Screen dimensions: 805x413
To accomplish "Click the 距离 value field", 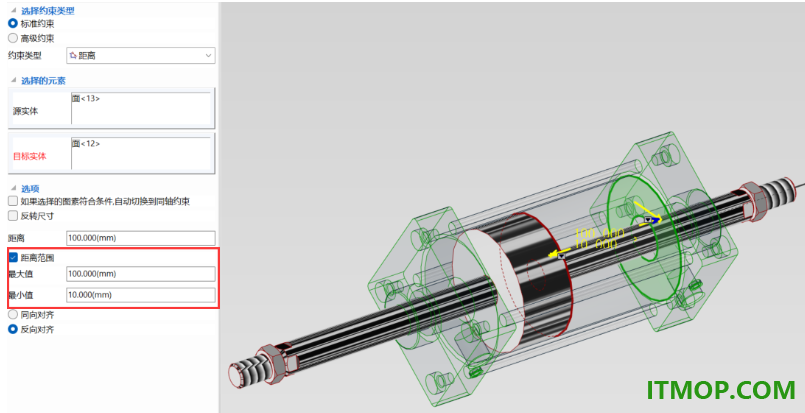I will (x=141, y=238).
